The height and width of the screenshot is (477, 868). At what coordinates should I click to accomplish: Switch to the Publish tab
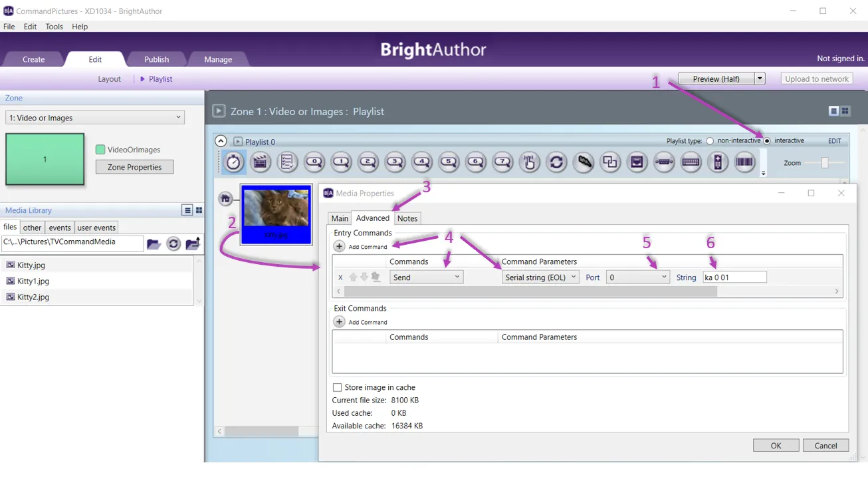point(156,59)
